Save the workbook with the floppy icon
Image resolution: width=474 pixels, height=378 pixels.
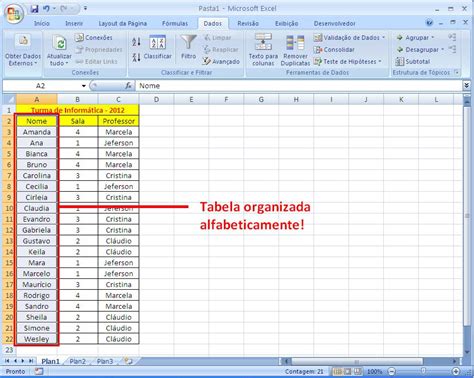tap(34, 9)
